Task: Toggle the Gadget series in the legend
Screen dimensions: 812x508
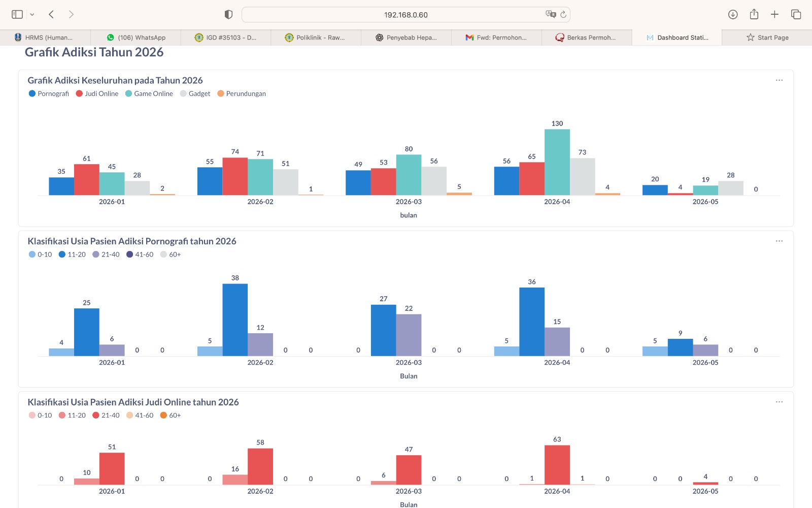Action: [195, 93]
